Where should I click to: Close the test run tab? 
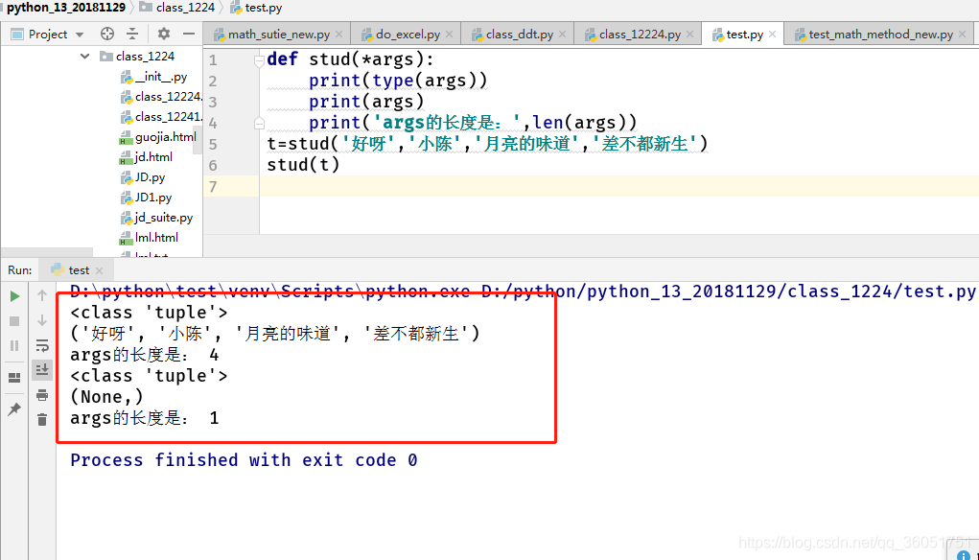pyautogui.click(x=100, y=270)
